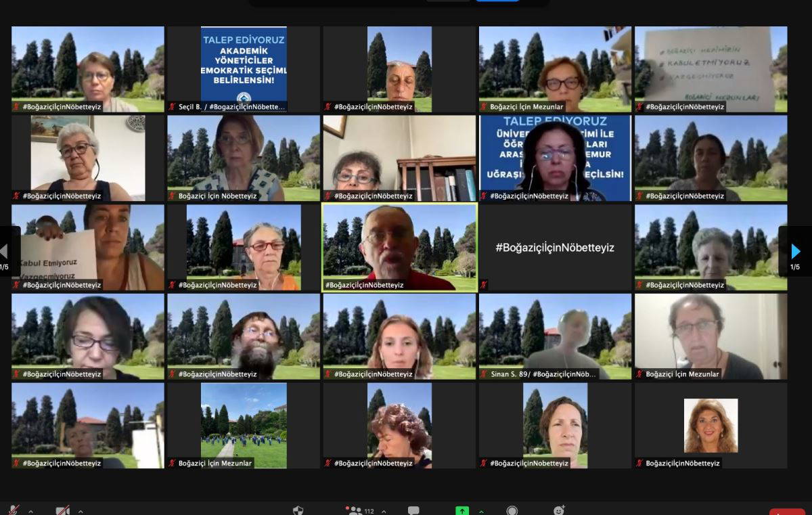Open the Chat bubble icon
Image resolution: width=812 pixels, height=515 pixels.
click(x=413, y=510)
